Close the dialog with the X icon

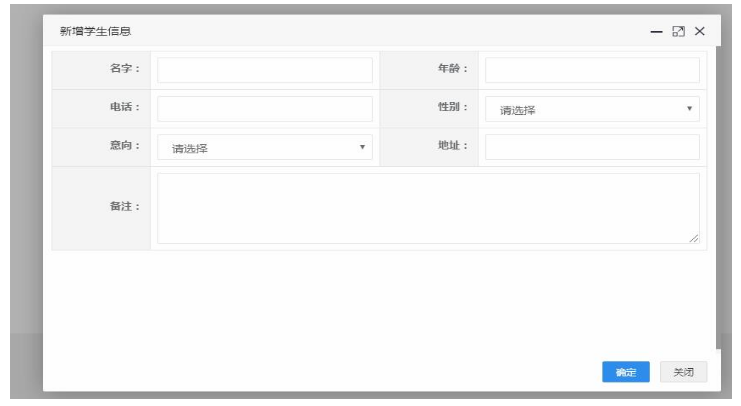click(x=699, y=31)
